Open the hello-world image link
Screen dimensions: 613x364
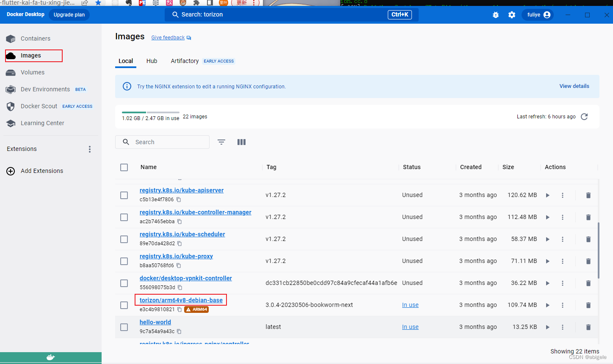(155, 322)
